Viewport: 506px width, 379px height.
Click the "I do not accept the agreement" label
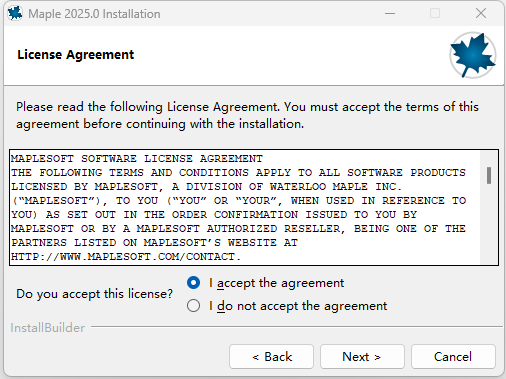[298, 306]
